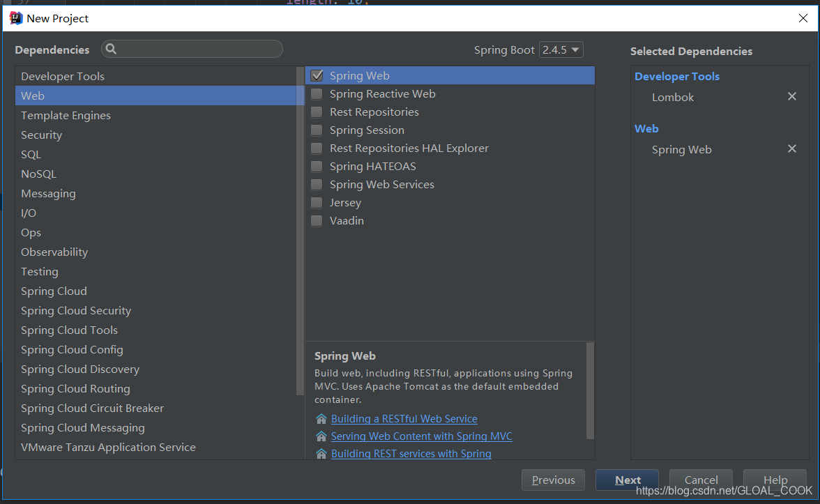Viewport: 820px width, 504px height.
Task: Click the Web heading in Selected Dependencies
Action: click(x=646, y=128)
